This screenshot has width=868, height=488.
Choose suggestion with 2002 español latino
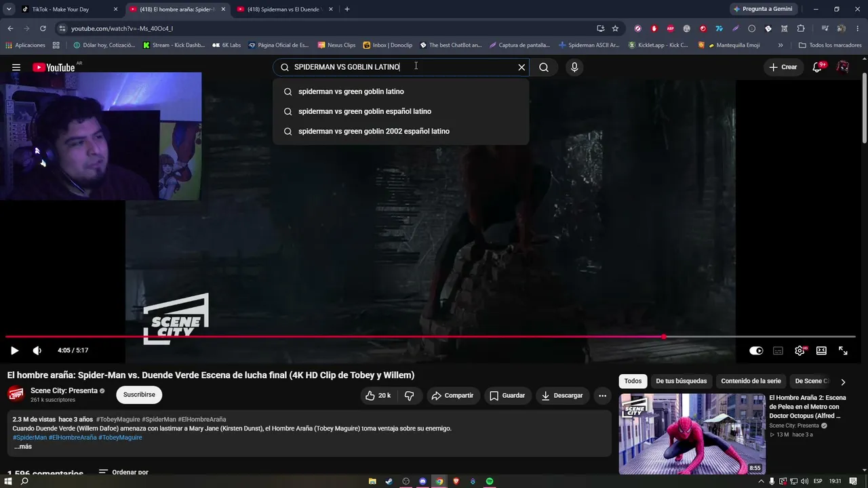point(401,131)
